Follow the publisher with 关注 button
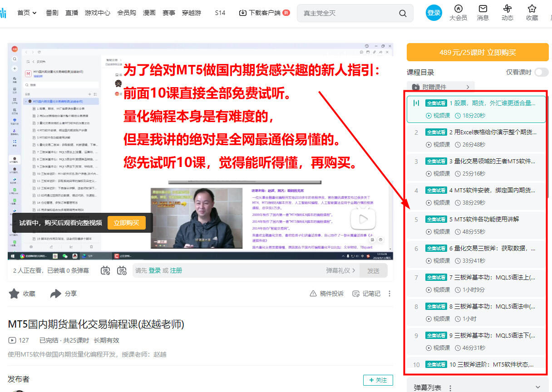 pyautogui.click(x=378, y=380)
